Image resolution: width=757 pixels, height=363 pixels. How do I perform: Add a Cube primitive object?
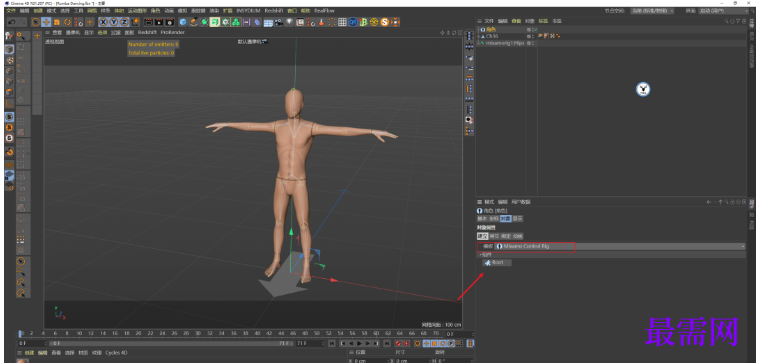point(183,22)
